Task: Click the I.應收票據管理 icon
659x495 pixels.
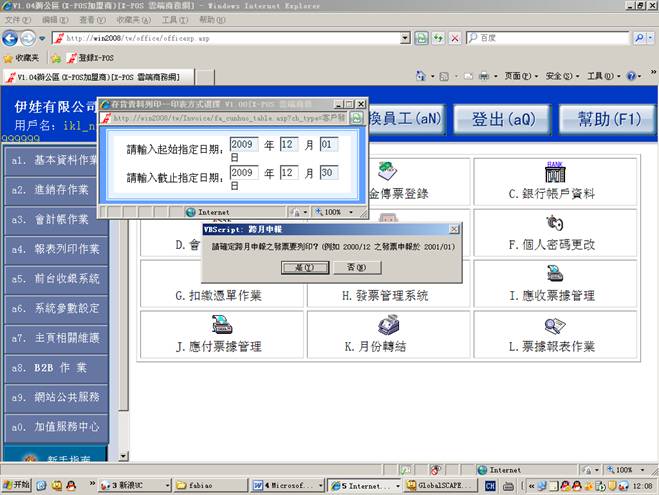Action: tap(553, 274)
